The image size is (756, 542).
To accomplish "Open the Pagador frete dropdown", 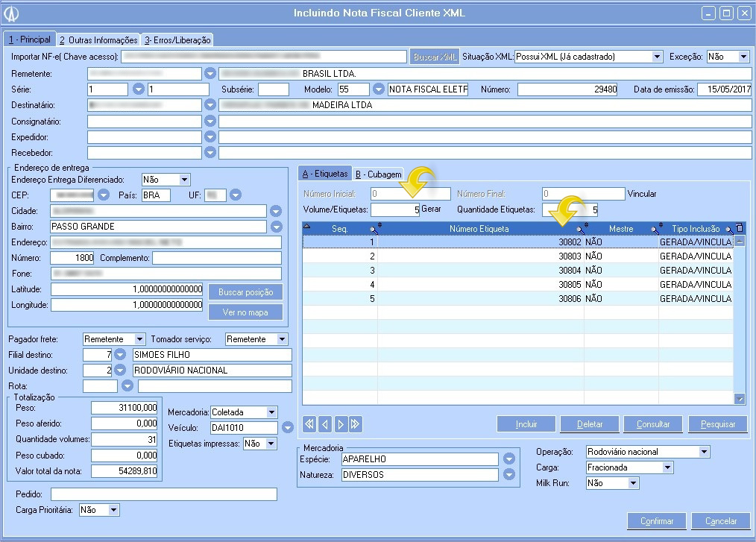I will click(x=139, y=339).
